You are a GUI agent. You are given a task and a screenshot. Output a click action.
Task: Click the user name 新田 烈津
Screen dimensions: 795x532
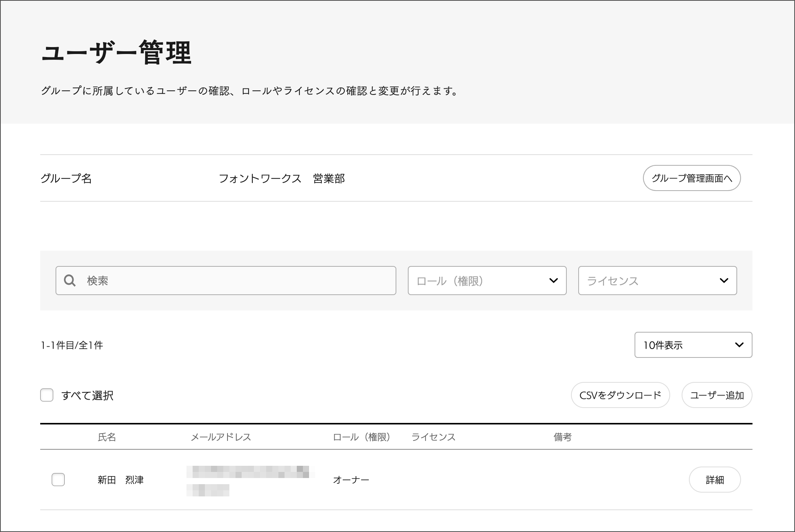(120, 480)
